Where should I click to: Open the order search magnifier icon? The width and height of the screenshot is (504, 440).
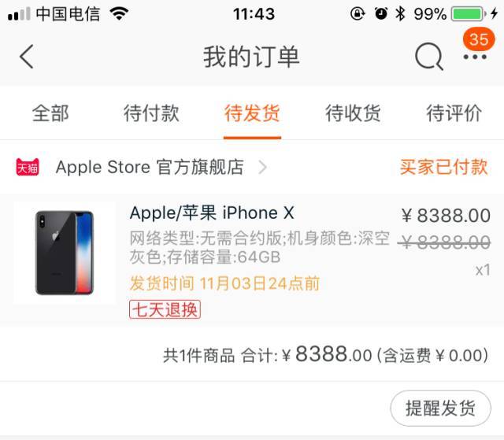point(429,57)
